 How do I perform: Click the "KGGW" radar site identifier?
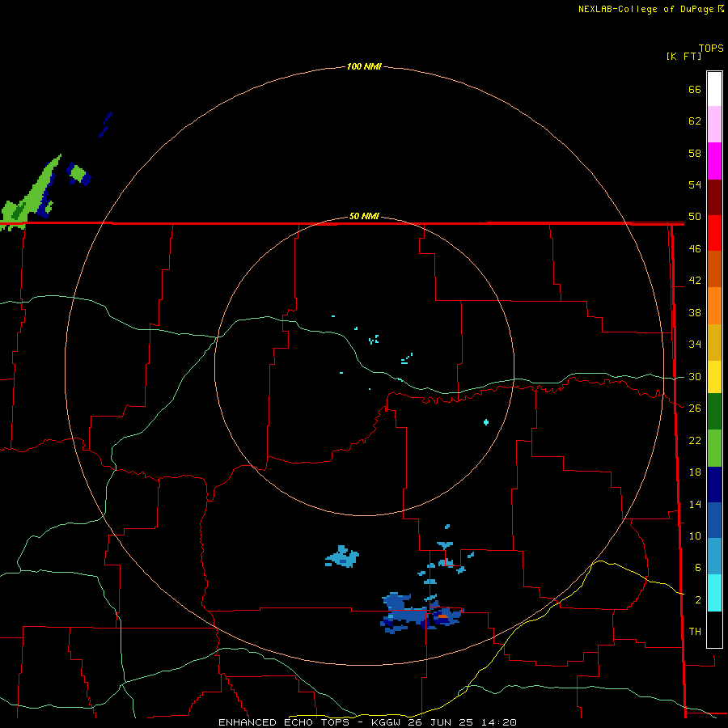(x=386, y=722)
